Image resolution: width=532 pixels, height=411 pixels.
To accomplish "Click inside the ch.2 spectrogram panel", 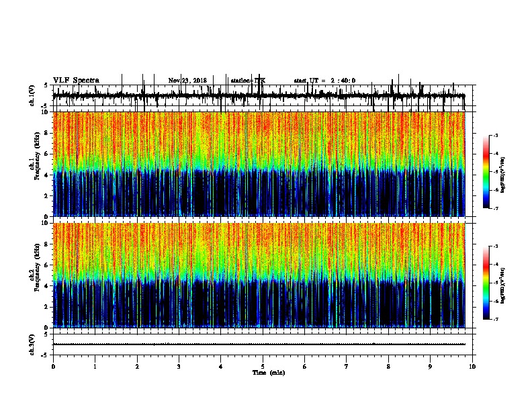I will (x=259, y=275).
